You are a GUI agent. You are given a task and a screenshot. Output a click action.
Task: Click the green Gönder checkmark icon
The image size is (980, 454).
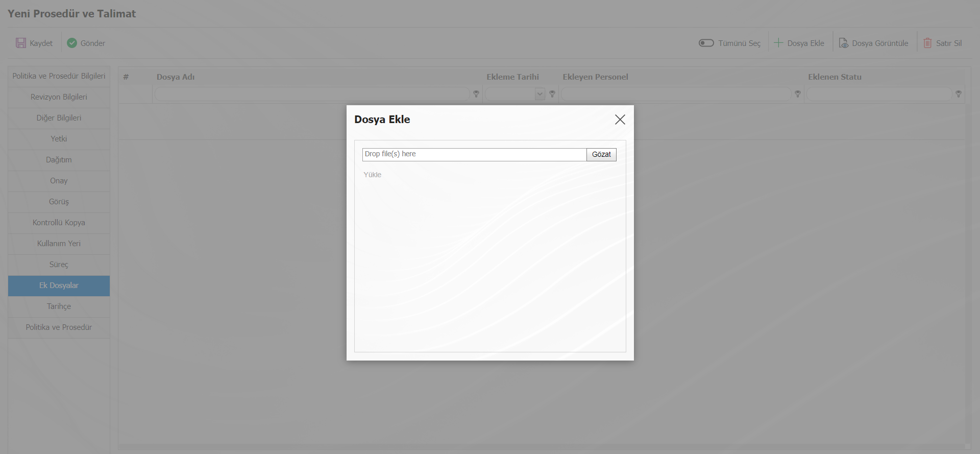pyautogui.click(x=72, y=43)
